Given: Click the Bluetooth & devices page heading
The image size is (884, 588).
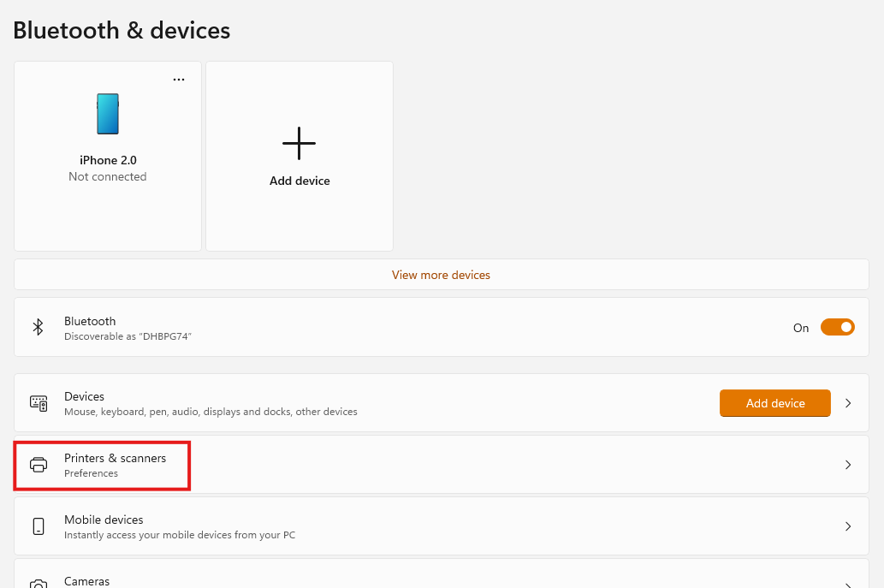Looking at the screenshot, I should tap(122, 31).
